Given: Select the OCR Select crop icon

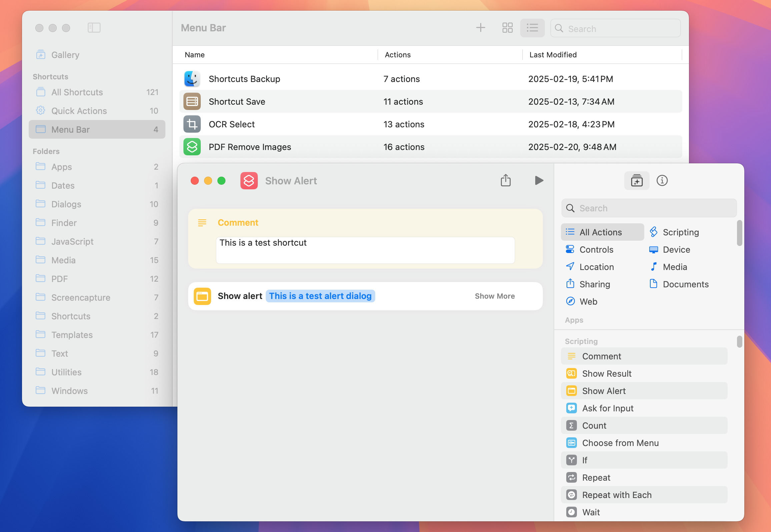Looking at the screenshot, I should click(192, 124).
